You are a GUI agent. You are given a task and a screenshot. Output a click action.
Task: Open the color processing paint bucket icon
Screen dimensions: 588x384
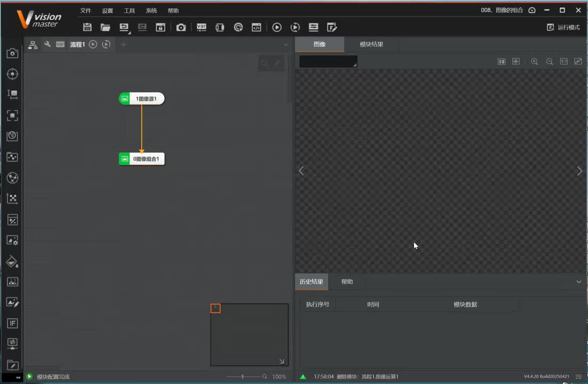point(12,262)
